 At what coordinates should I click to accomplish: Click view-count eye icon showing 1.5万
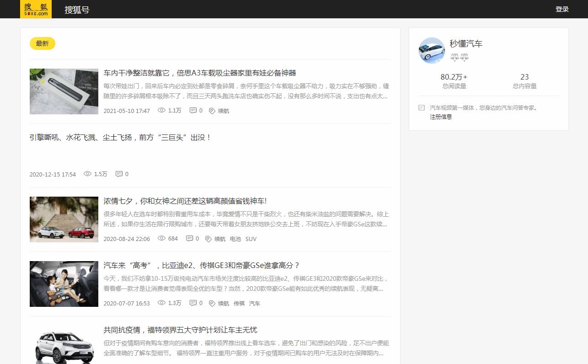(x=87, y=174)
